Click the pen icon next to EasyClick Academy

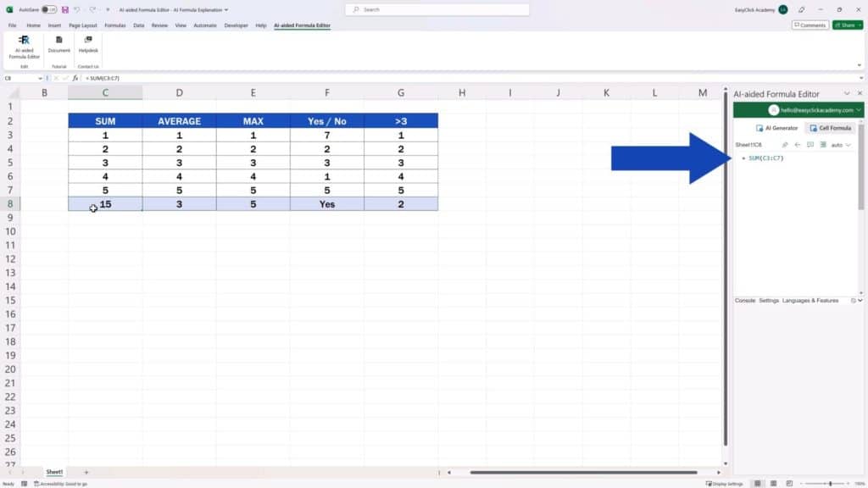[x=801, y=9]
